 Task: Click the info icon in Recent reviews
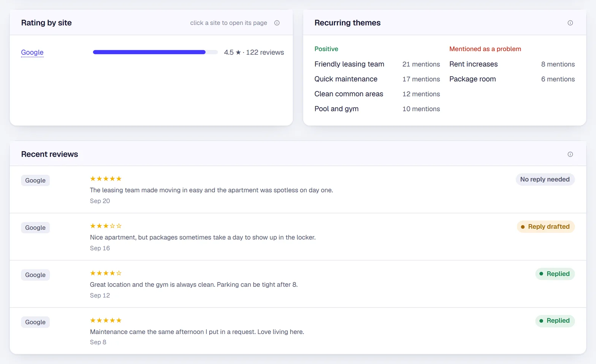[x=570, y=154]
